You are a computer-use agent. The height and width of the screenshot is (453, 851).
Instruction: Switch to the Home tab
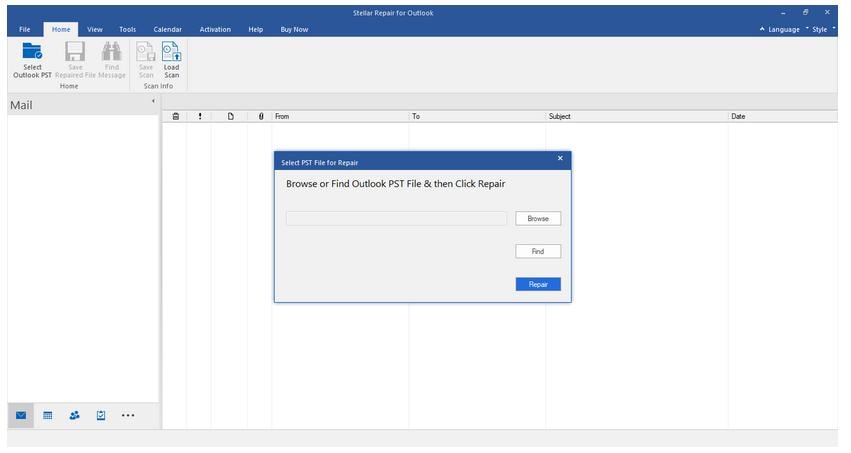61,29
